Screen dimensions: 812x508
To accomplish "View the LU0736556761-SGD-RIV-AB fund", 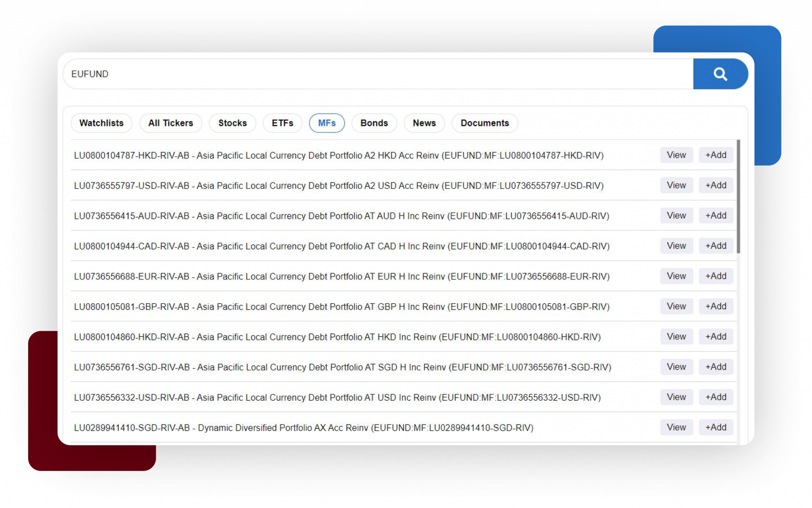I will pos(676,367).
